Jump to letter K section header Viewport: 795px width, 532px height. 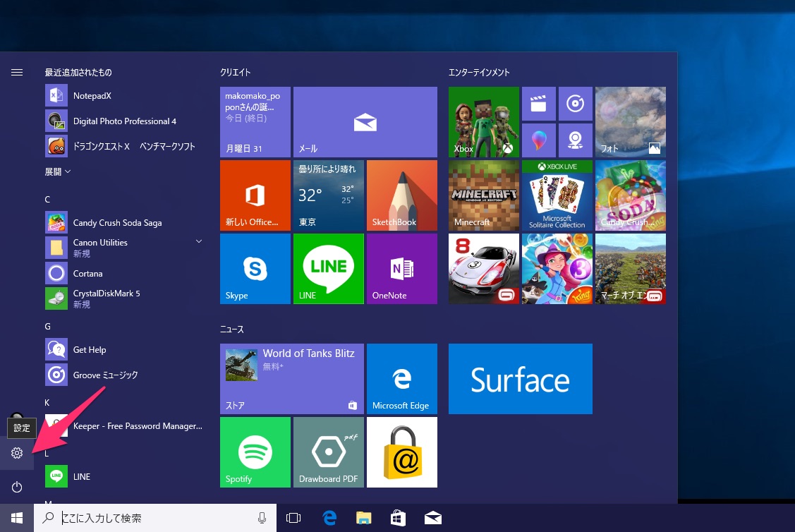click(x=47, y=403)
